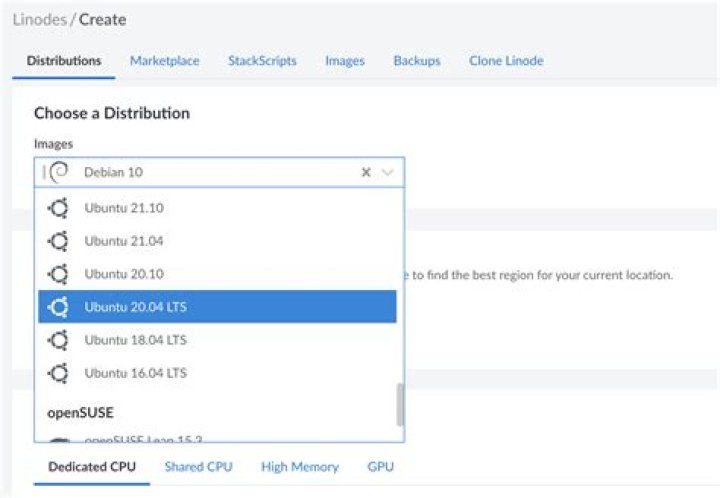
Task: Click the Debian swirl logo in Images field
Action: (59, 172)
